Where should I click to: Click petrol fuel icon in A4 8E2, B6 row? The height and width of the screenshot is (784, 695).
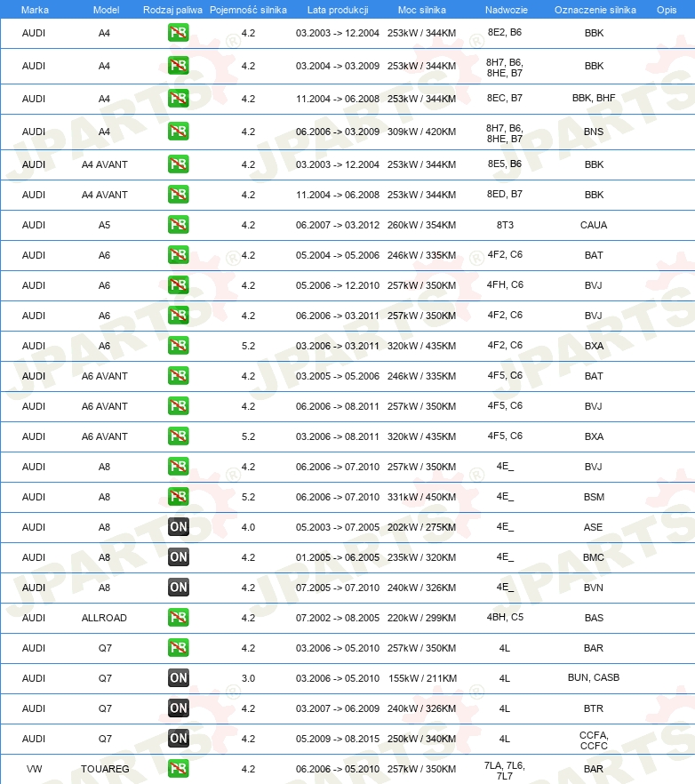pos(179,33)
